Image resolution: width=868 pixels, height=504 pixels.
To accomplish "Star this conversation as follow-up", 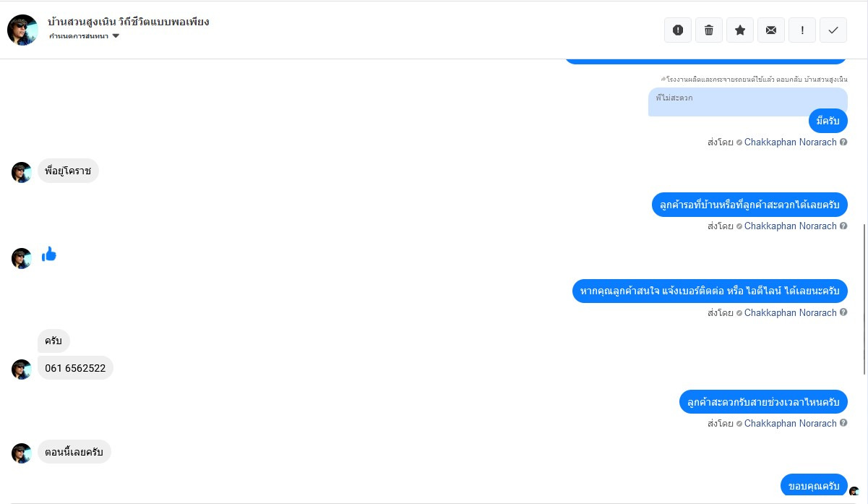I will coord(740,30).
